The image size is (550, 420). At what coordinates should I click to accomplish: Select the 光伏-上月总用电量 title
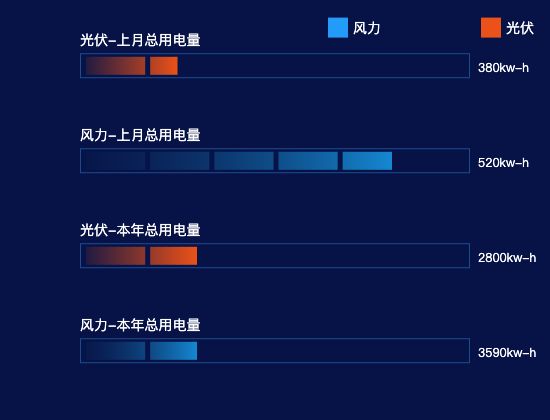(x=140, y=40)
